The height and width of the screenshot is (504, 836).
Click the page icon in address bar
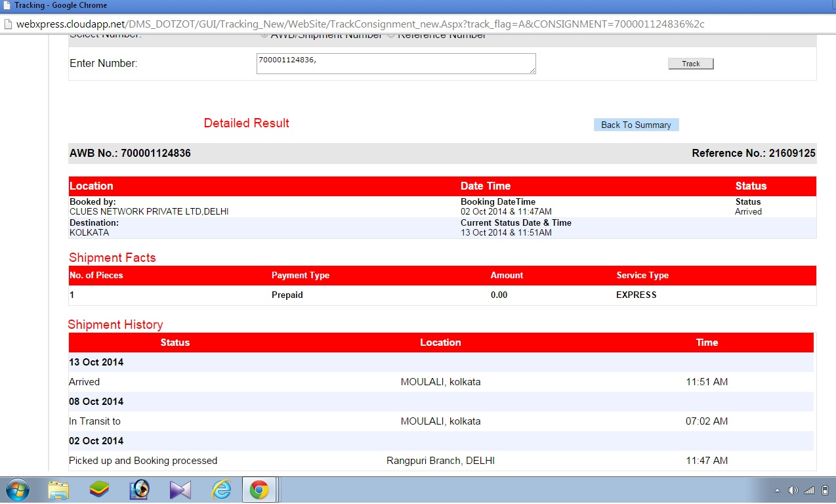point(8,24)
